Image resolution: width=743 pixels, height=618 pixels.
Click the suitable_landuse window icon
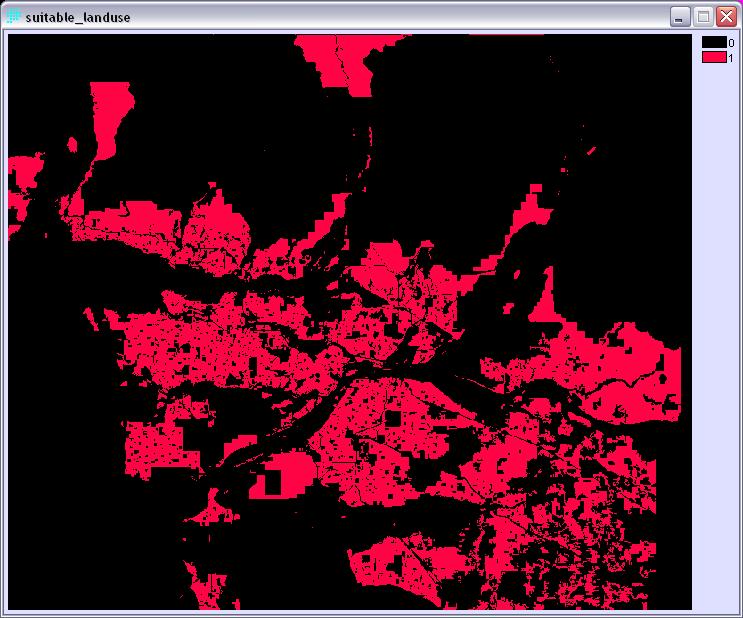pyautogui.click(x=14, y=17)
